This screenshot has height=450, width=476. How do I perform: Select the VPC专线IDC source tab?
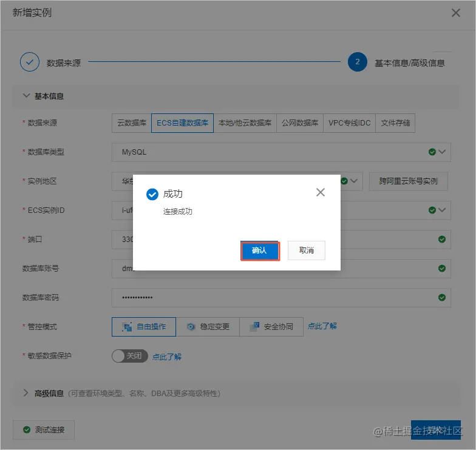pyautogui.click(x=350, y=123)
